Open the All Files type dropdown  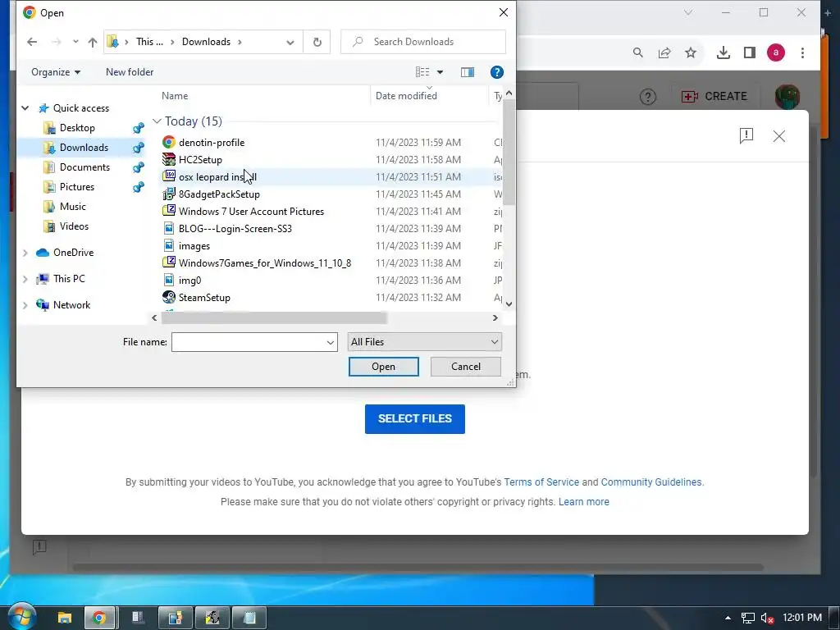click(x=424, y=342)
